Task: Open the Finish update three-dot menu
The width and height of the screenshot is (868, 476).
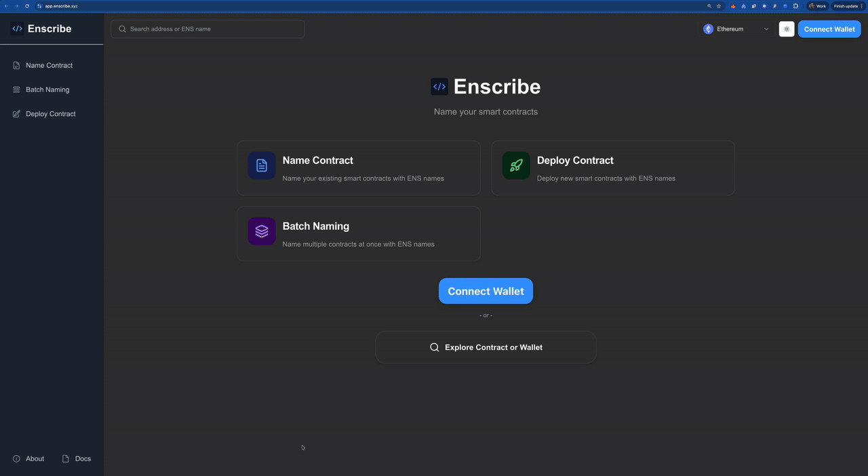Action: tap(862, 6)
